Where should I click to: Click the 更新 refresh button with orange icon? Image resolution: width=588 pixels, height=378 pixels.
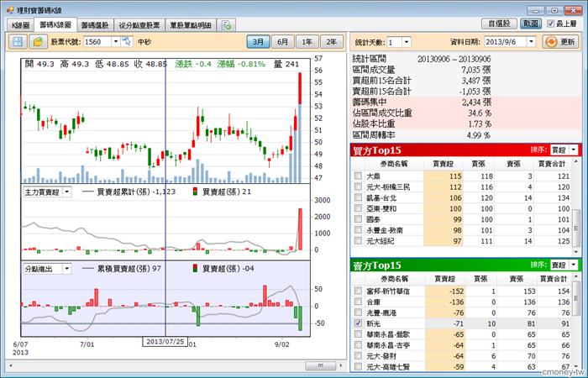tap(561, 42)
